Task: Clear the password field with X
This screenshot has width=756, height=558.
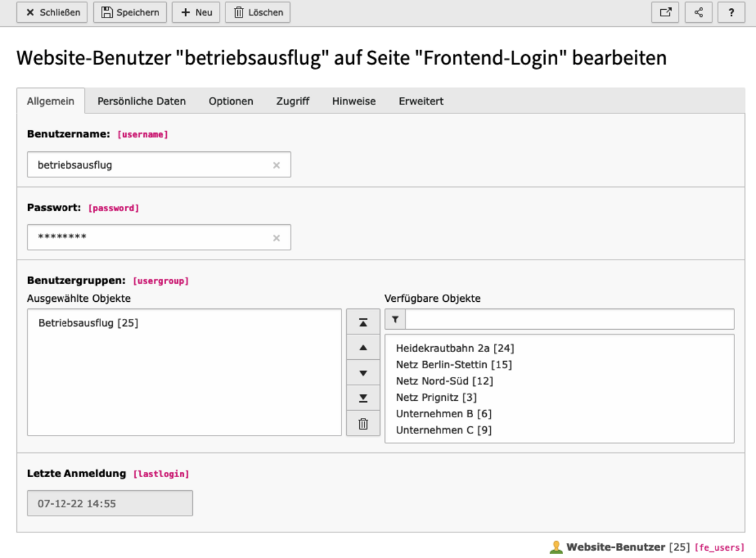Action: click(276, 238)
